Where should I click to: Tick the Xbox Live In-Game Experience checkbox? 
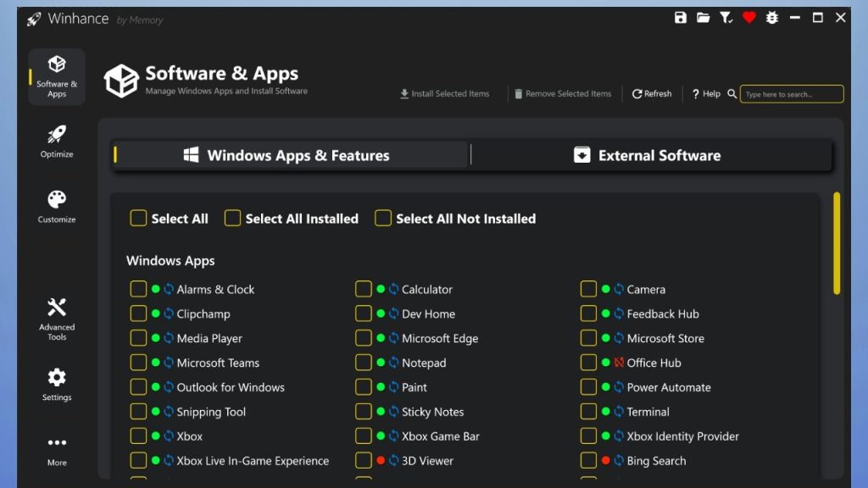pos(138,460)
